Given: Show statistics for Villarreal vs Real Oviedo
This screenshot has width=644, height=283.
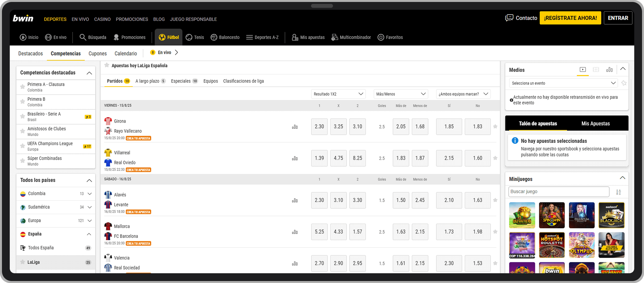Looking at the screenshot, I should pyautogui.click(x=295, y=158).
